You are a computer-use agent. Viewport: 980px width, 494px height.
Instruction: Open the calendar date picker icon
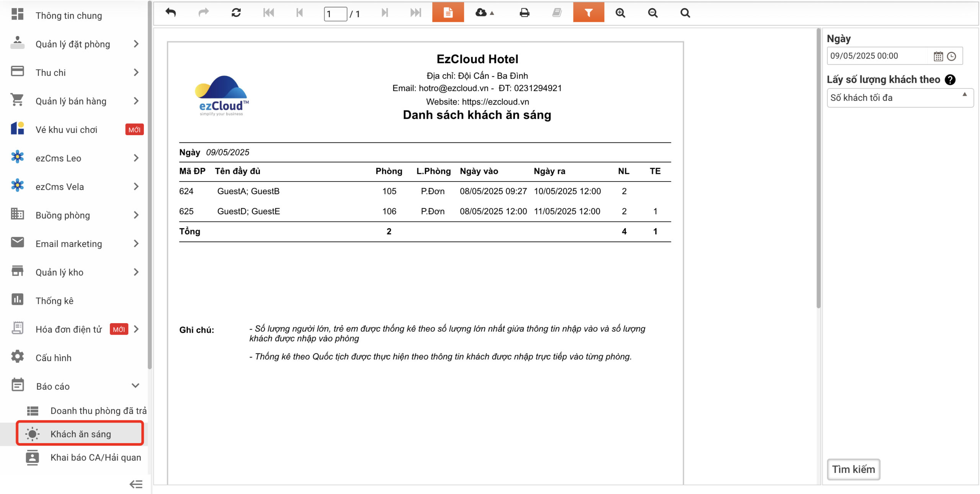point(938,56)
